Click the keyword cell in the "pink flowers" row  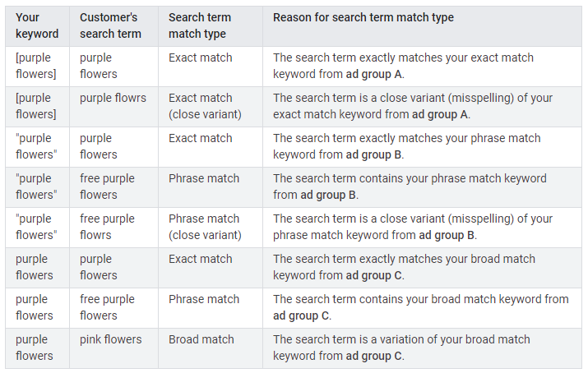(34, 348)
